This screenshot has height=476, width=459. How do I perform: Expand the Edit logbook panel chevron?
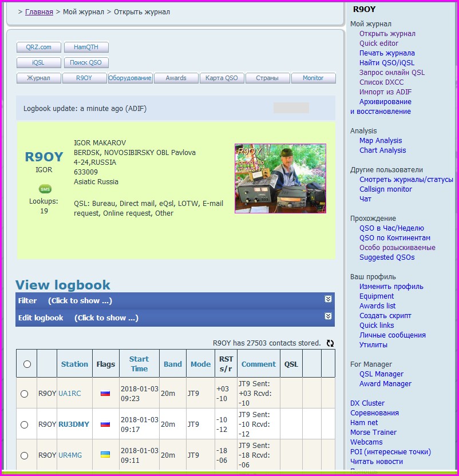328,316
